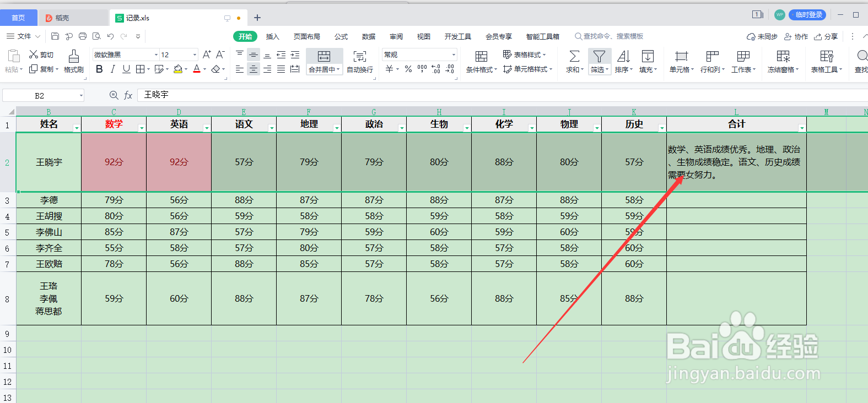Toggle vertical middle alignment
868x403 pixels.
(253, 55)
